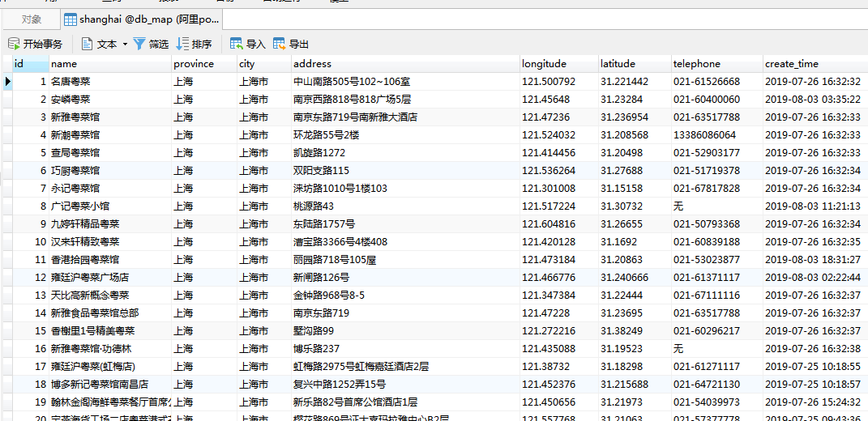868x421 pixels.
Task: Click address cell 双阳支路115
Action: point(405,171)
